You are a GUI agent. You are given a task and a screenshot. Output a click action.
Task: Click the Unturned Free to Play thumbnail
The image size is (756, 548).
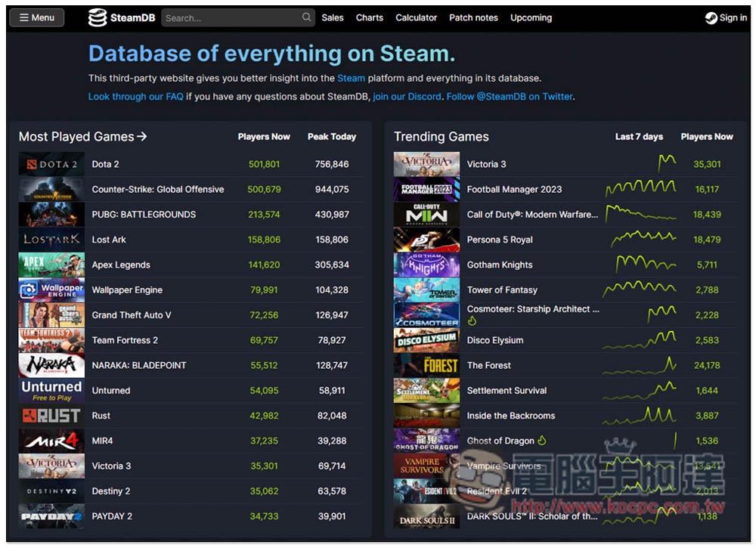51,390
